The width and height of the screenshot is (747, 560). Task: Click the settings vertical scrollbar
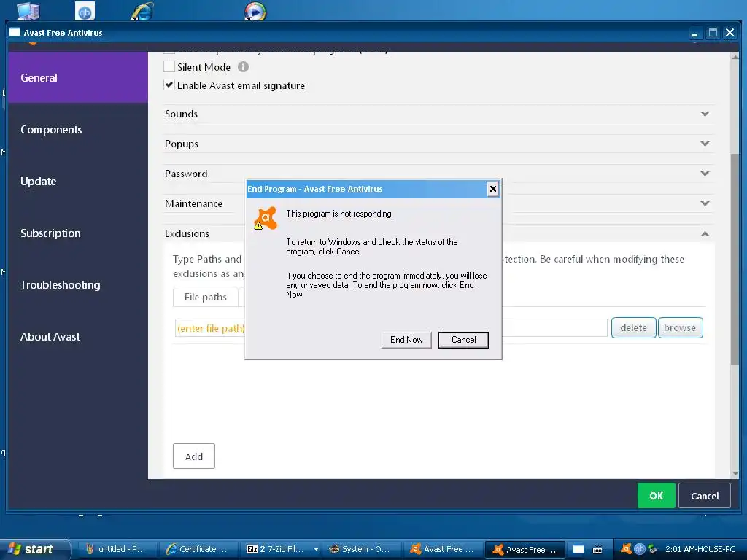click(735, 260)
